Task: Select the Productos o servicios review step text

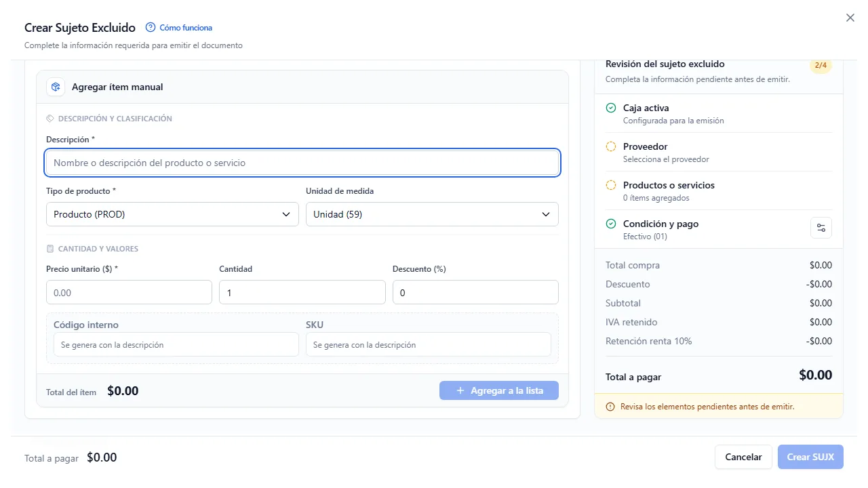Action: click(x=669, y=185)
